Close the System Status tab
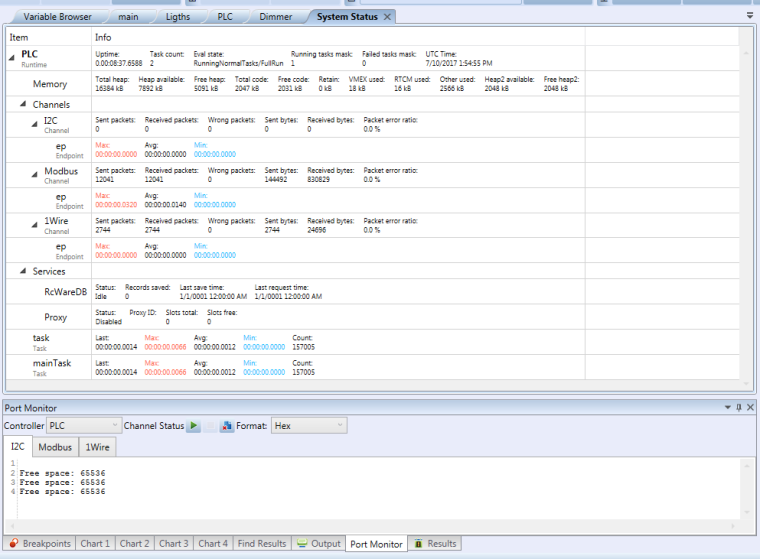The image size is (760, 559). click(388, 17)
